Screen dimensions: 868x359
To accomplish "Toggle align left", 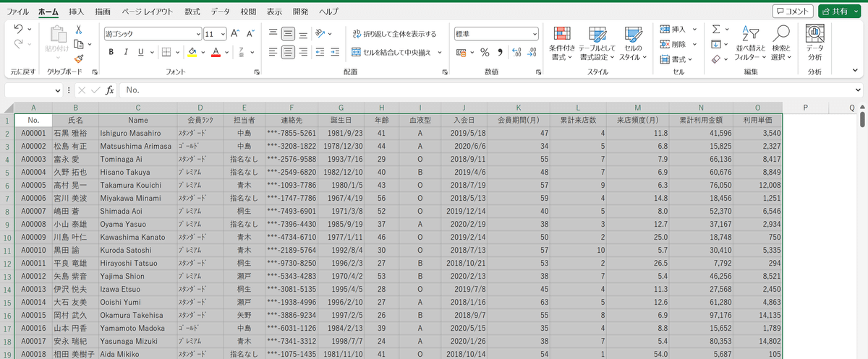I will 273,52.
